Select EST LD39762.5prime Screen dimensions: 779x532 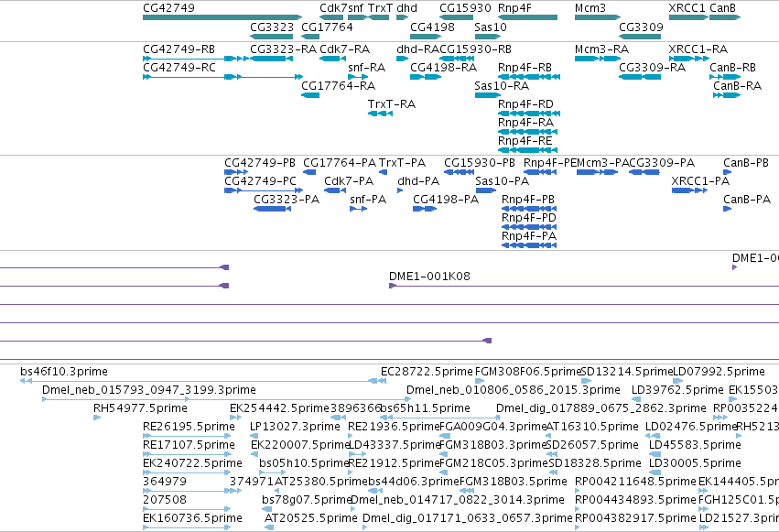pos(677,390)
